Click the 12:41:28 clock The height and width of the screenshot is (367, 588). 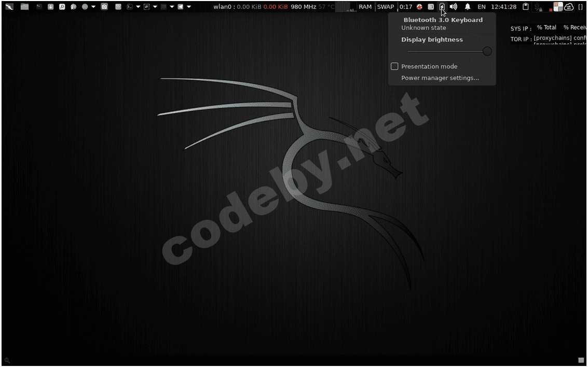[x=503, y=7]
